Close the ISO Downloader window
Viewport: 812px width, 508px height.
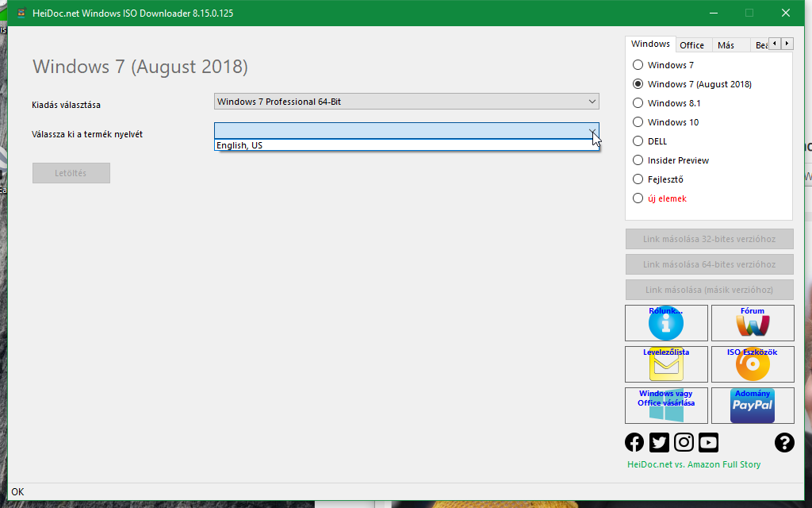[786, 13]
